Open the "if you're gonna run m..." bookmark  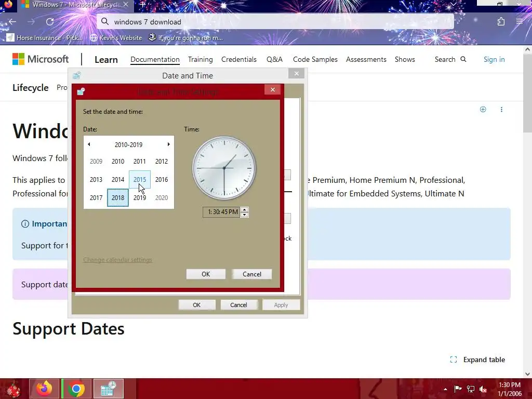pyautogui.click(x=185, y=37)
